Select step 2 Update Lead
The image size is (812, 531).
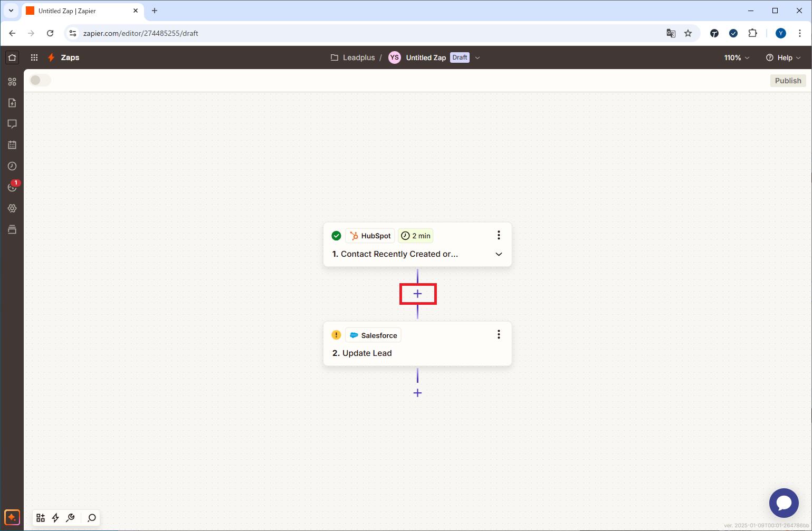coord(362,353)
